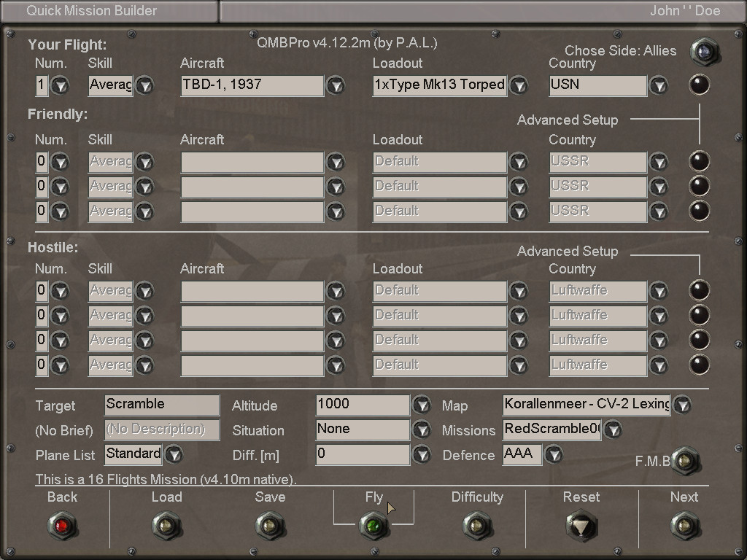Click second Friendly row advanced setup button

point(699,186)
